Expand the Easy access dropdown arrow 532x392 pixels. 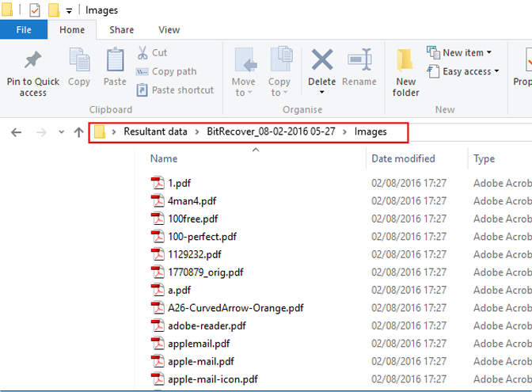point(496,71)
